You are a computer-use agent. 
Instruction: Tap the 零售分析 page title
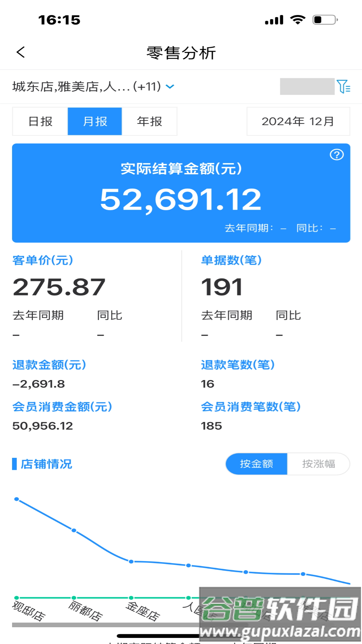click(181, 53)
